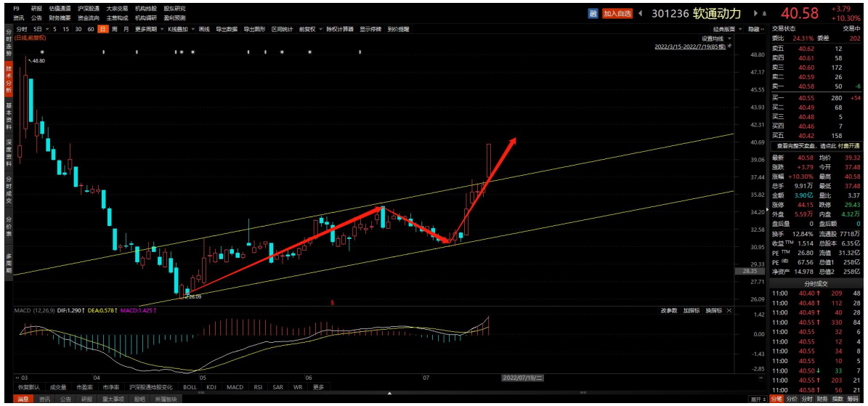Open 盈利预测 in top menu
This screenshot has width=868, height=406.
[x=174, y=17]
